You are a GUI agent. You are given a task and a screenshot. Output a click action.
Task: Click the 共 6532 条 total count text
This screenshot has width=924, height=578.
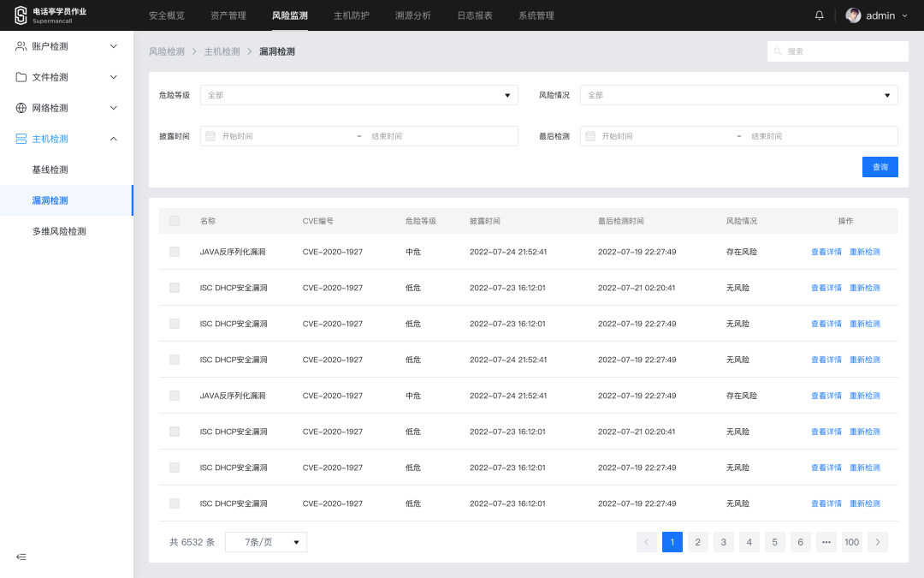[192, 542]
